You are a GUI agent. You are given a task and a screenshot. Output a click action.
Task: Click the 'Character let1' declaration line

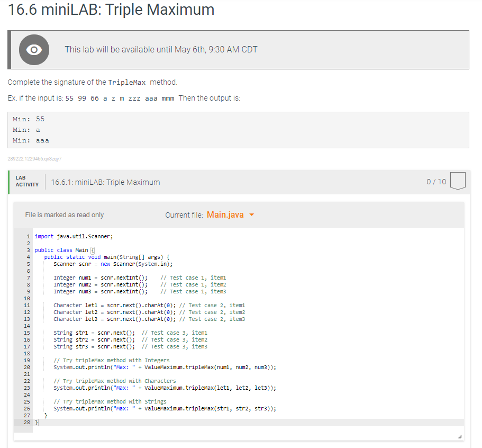pyautogui.click(x=149, y=305)
